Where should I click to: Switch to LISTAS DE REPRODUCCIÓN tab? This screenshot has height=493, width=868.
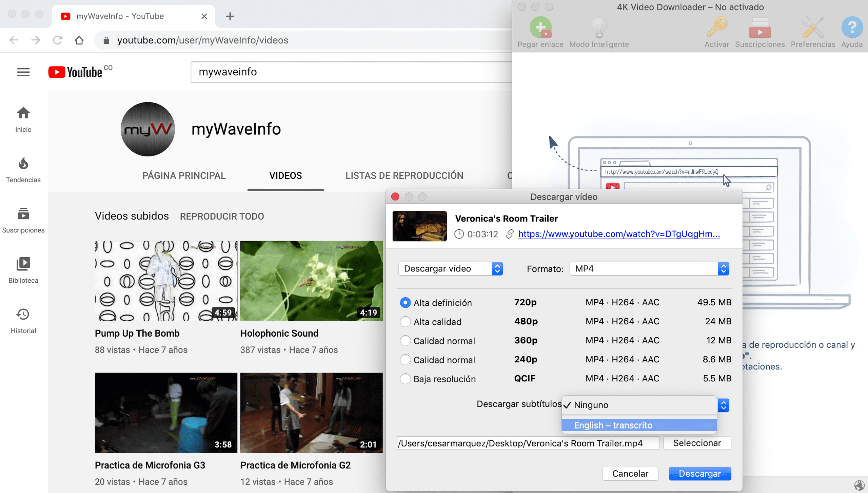(x=404, y=175)
